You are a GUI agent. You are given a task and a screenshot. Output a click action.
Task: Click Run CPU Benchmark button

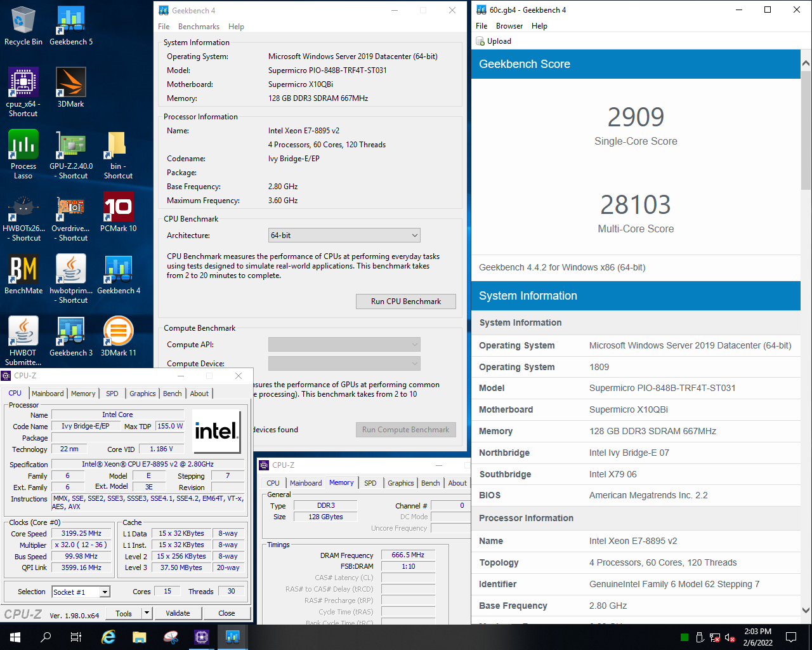tap(406, 302)
